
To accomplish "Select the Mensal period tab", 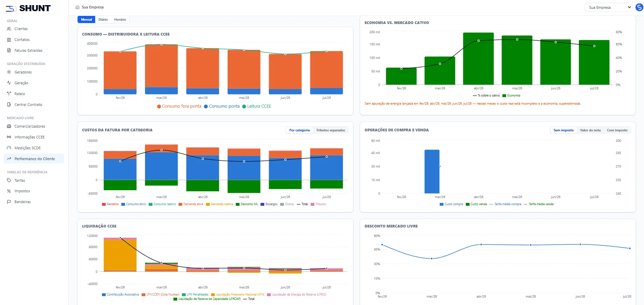I will click(x=86, y=20).
